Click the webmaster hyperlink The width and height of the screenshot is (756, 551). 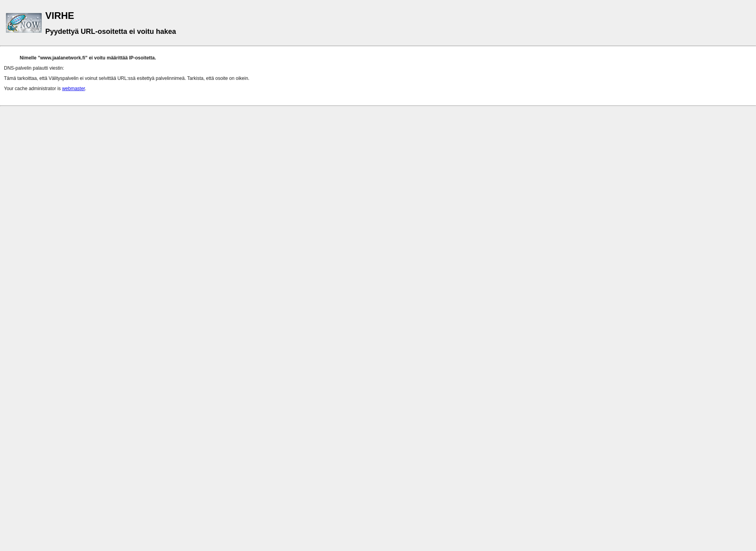[73, 89]
